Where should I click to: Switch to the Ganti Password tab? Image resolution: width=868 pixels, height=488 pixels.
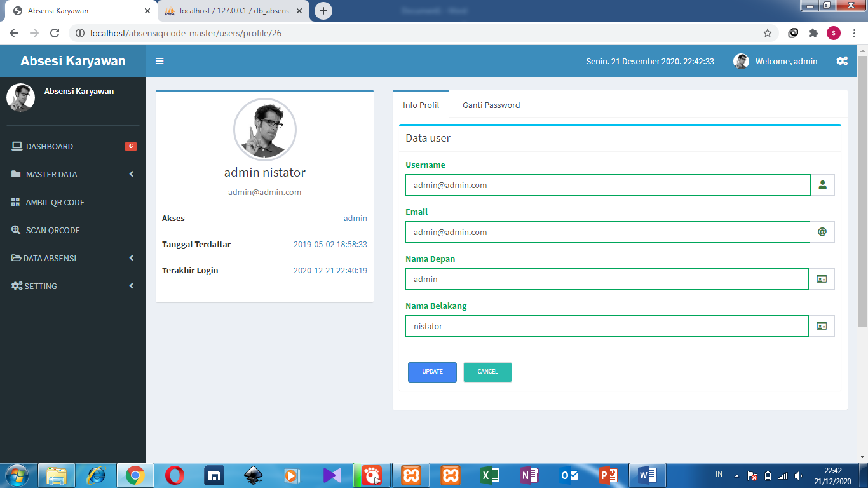(491, 105)
